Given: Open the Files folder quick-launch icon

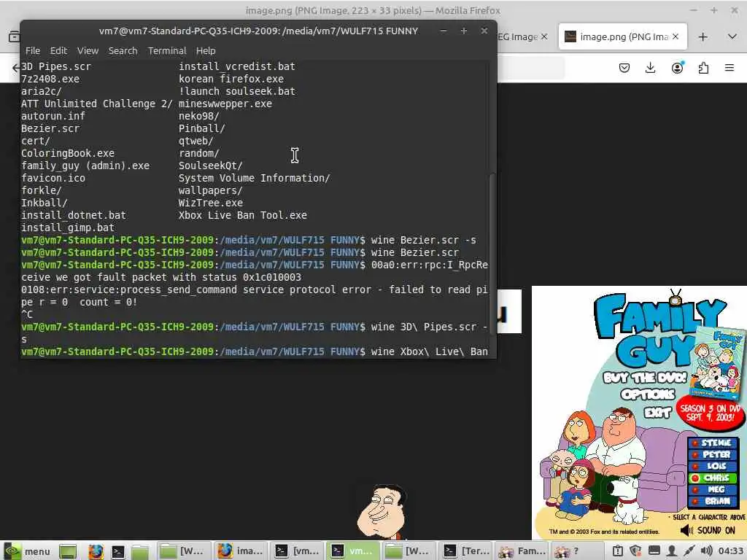Looking at the screenshot, I should coord(140,551).
